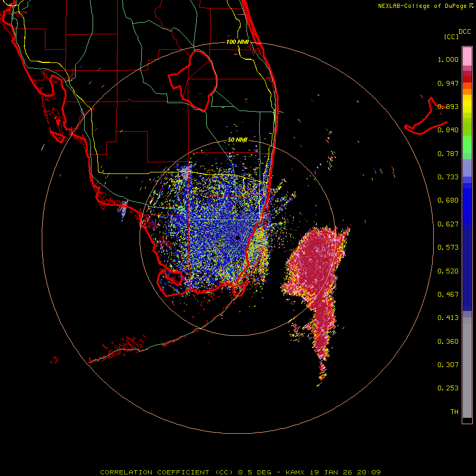Select the 0.467 scale value
Screen dimensions: 476x476
click(448, 295)
